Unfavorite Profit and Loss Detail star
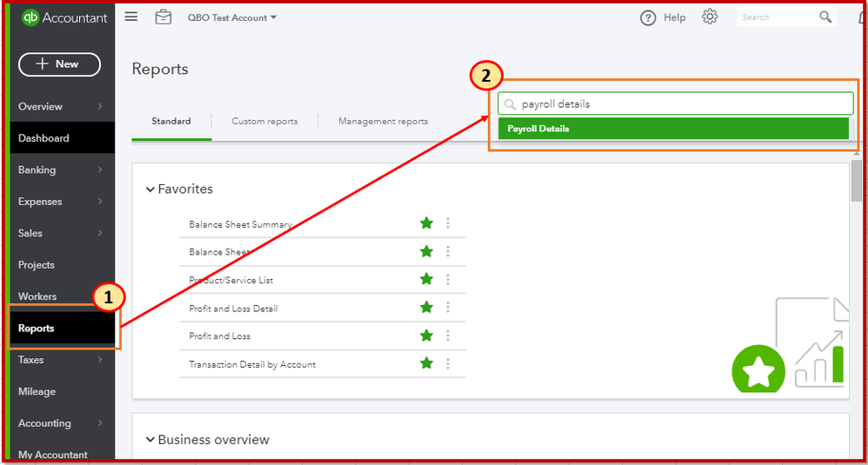 pos(426,308)
